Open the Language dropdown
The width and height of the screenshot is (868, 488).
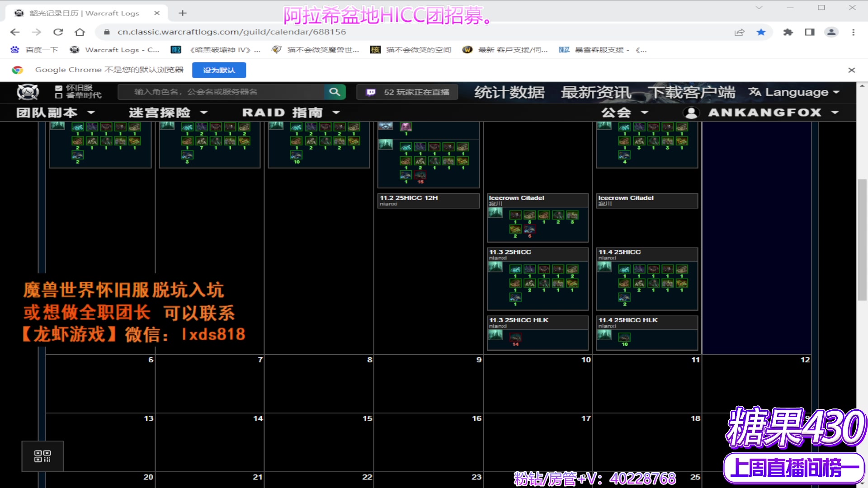(794, 92)
